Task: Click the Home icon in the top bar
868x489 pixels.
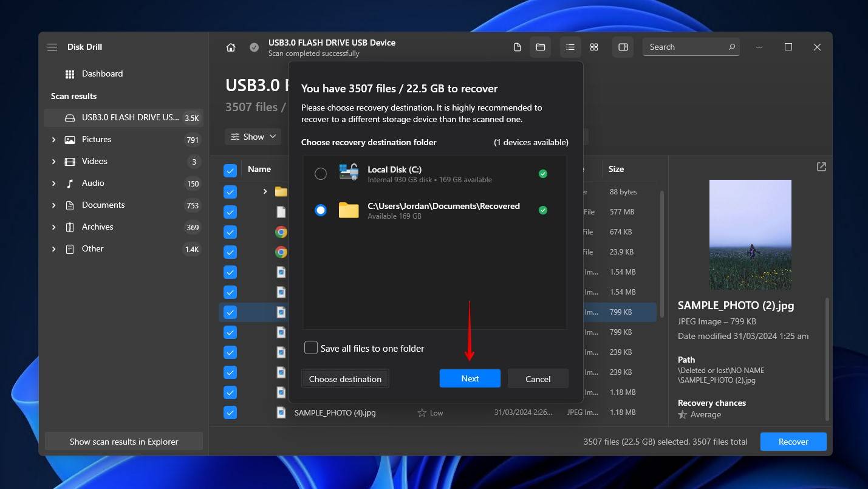Action: point(231,47)
